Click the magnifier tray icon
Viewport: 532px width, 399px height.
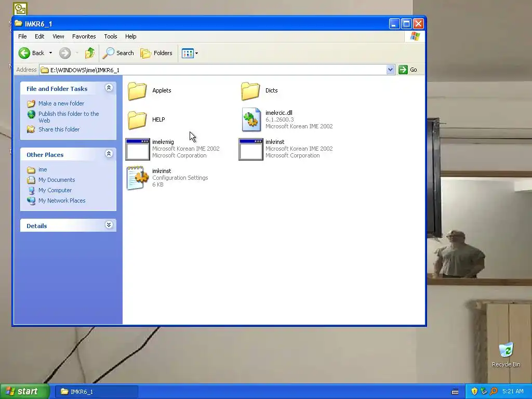point(494,391)
